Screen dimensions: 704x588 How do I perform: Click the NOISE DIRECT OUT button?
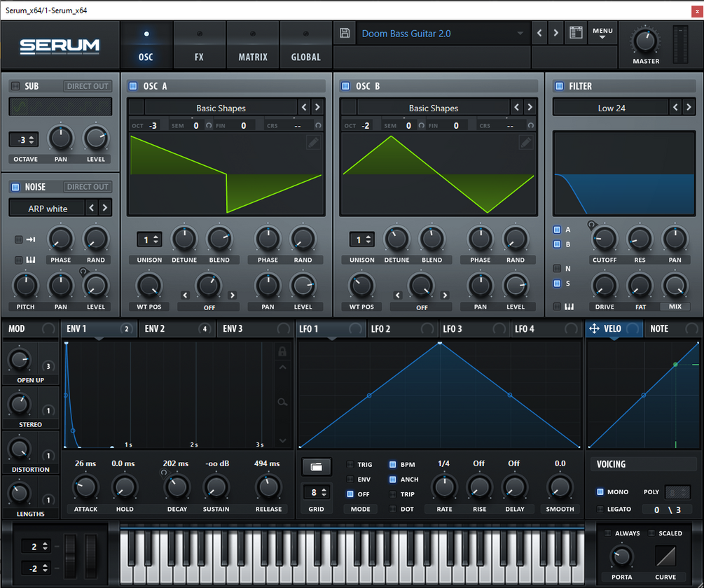coord(88,187)
